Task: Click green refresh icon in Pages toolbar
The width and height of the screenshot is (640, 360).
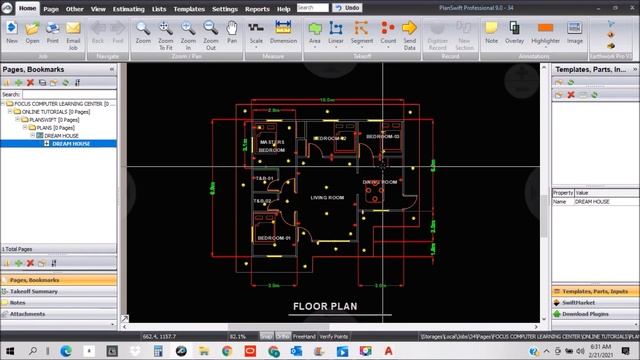Action: (x=65, y=83)
